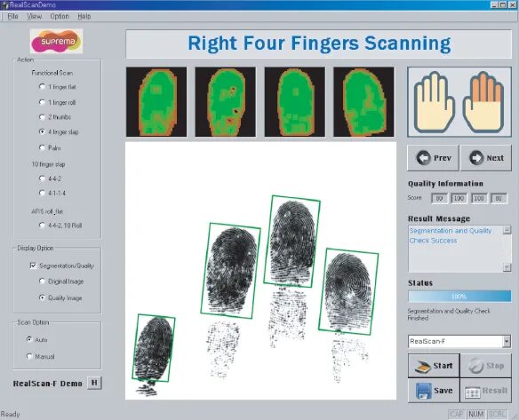Select Manual scan option

29,356
